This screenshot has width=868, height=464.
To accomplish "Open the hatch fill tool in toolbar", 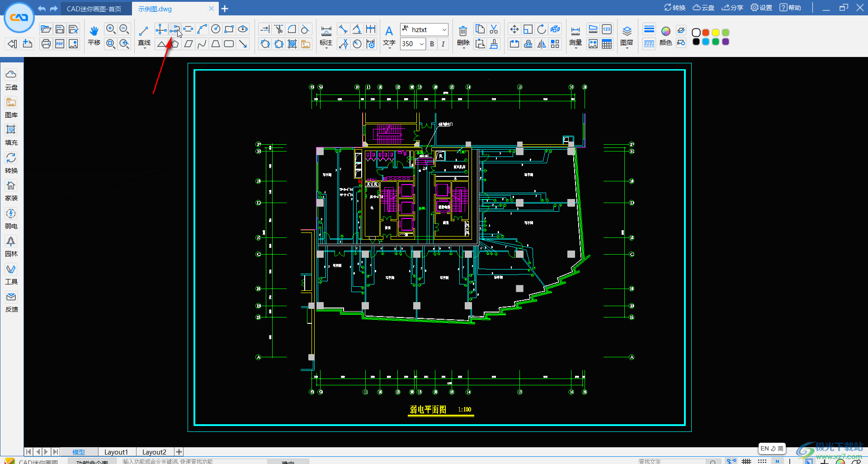I will tap(292, 44).
